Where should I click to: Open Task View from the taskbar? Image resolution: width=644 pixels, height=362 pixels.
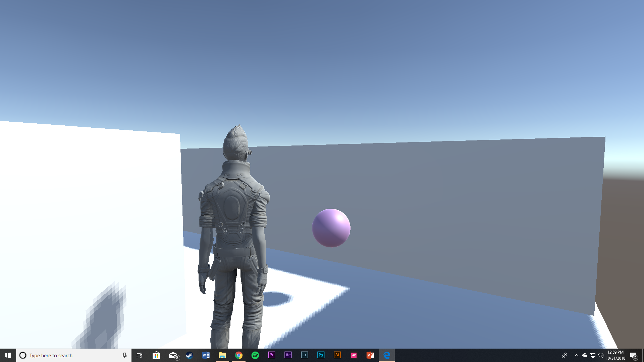[140, 355]
